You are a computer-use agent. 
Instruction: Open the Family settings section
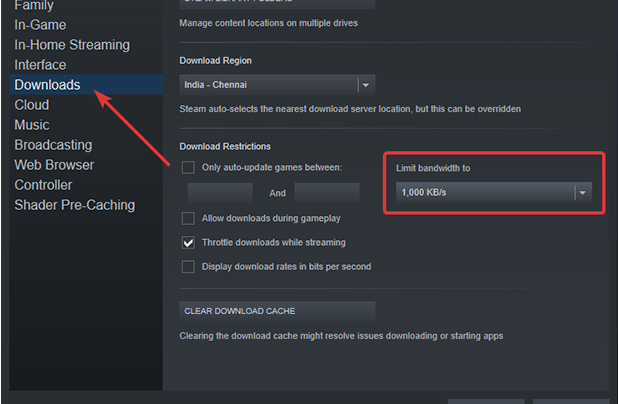(34, 6)
